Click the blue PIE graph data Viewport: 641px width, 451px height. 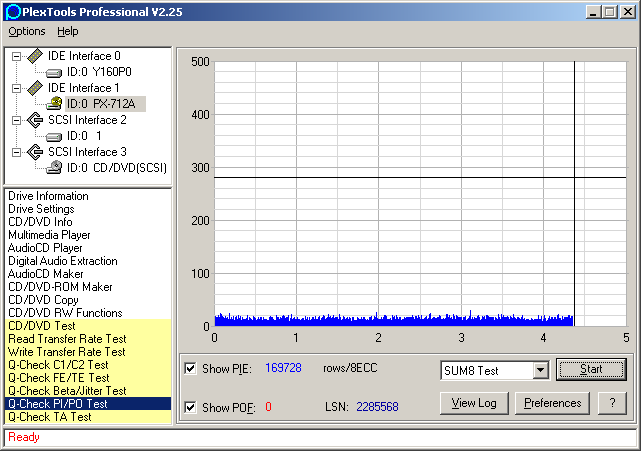click(394, 321)
